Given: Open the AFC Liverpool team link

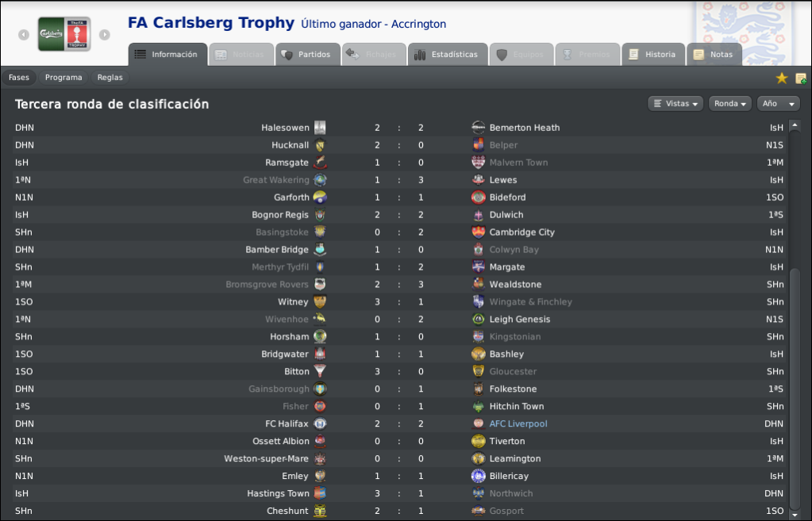Looking at the screenshot, I should (518, 423).
